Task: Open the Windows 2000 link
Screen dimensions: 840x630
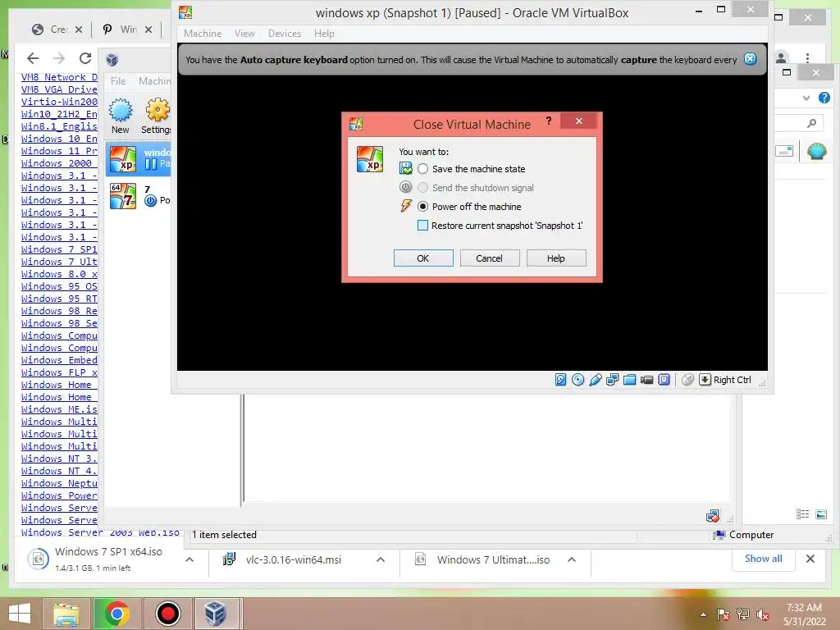Action: (57, 163)
